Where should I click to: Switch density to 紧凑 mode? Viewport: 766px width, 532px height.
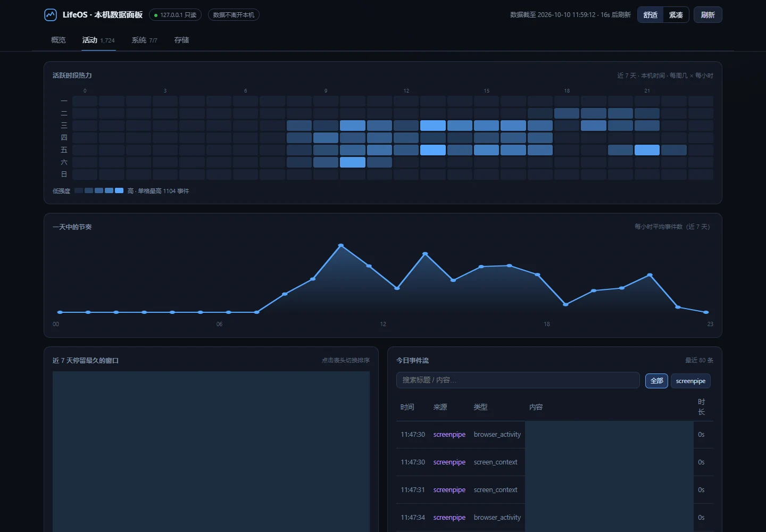[676, 15]
